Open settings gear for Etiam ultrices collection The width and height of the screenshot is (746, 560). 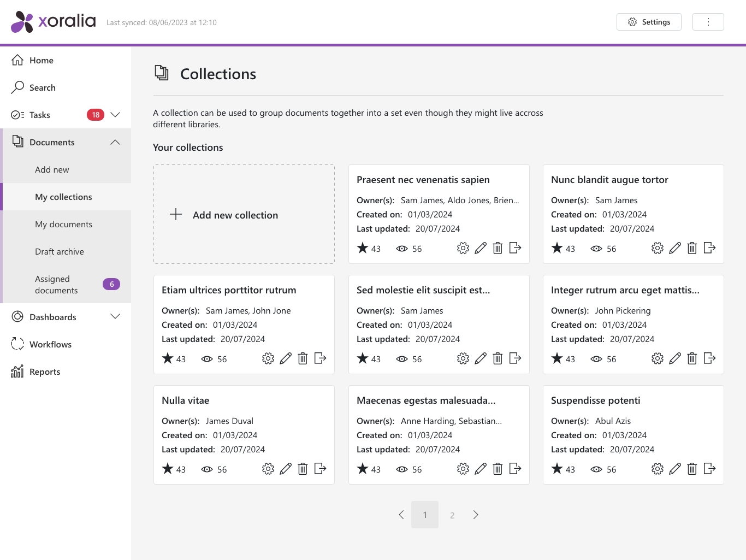pyautogui.click(x=268, y=359)
